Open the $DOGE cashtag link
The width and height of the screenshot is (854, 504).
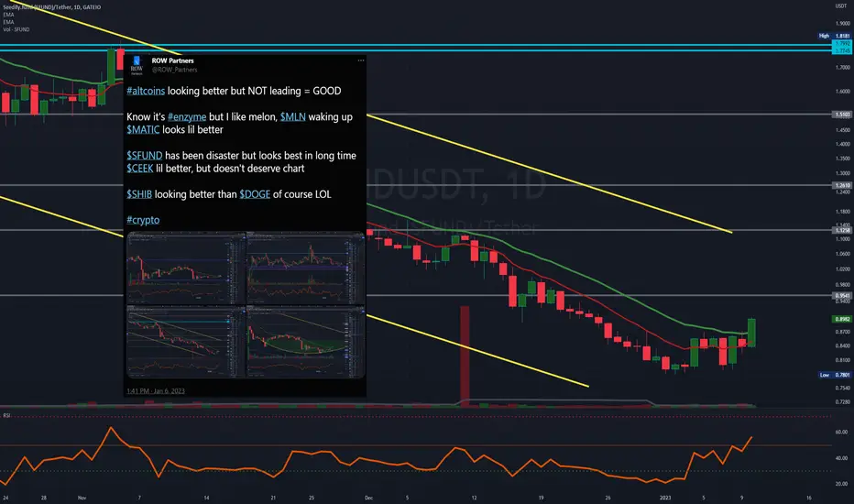click(255, 194)
